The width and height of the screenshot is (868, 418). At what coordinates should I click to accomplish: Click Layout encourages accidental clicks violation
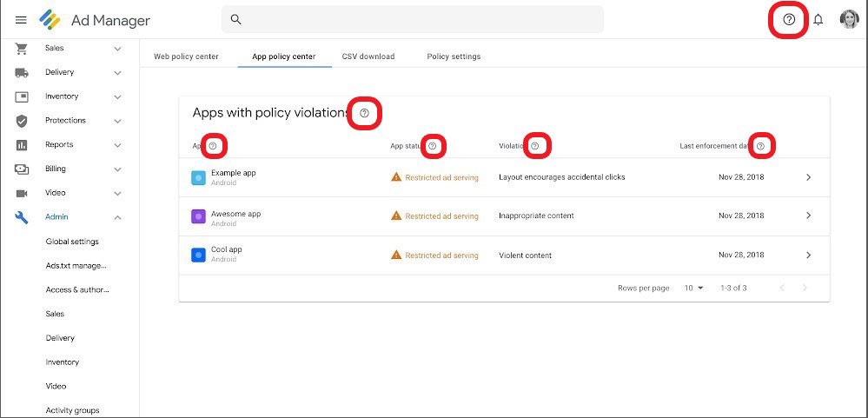tap(562, 177)
